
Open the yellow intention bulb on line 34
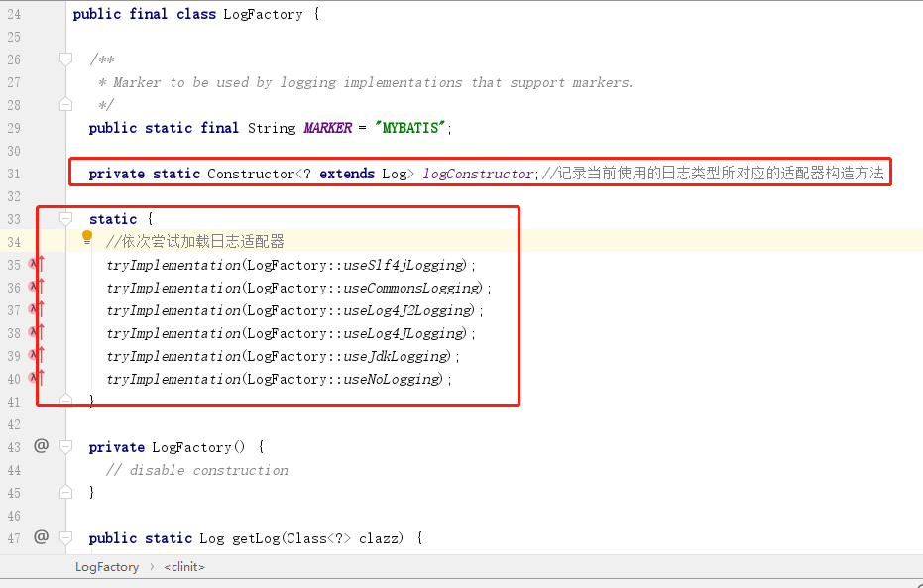[87, 238]
